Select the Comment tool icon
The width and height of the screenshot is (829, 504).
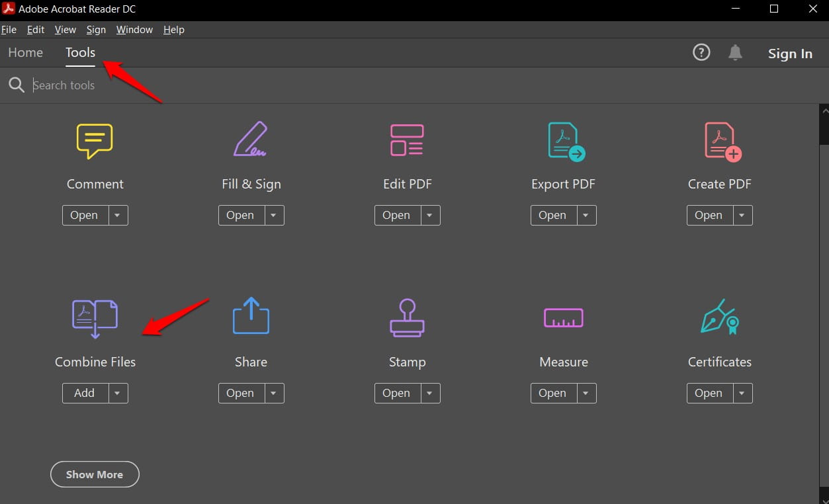coord(95,140)
